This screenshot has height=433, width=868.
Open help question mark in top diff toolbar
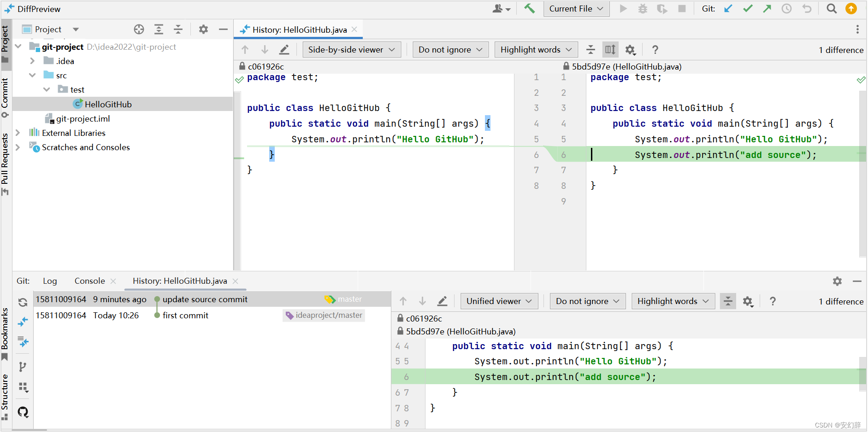coord(655,50)
